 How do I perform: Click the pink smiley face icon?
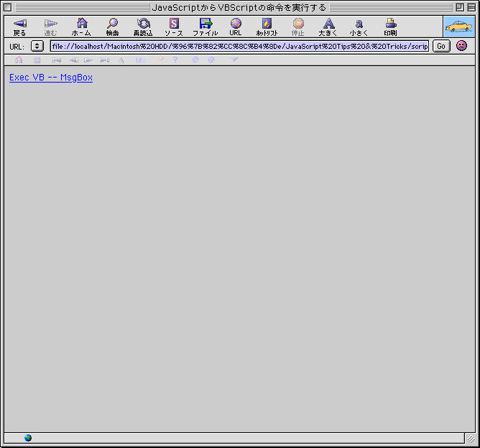(x=461, y=46)
